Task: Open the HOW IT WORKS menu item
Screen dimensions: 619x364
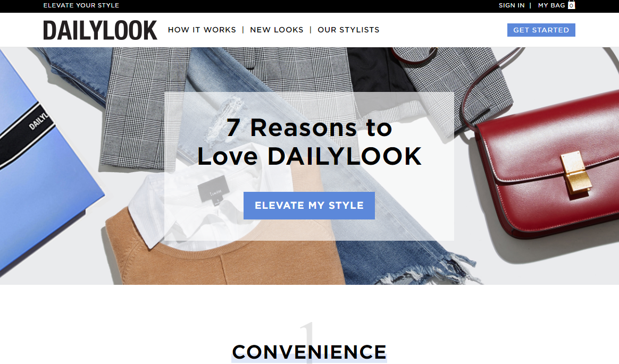Action: pyautogui.click(x=202, y=30)
